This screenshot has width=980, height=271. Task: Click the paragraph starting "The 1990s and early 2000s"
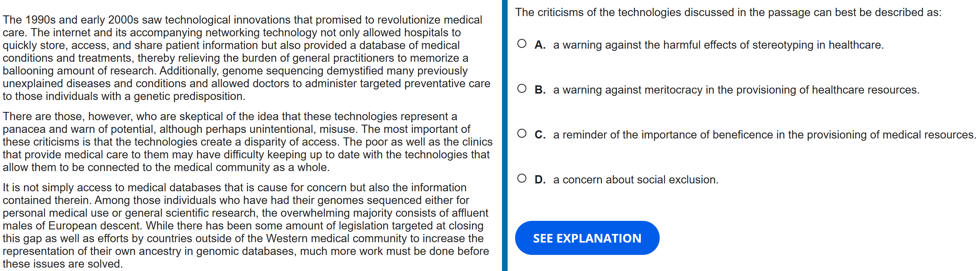pos(244,58)
